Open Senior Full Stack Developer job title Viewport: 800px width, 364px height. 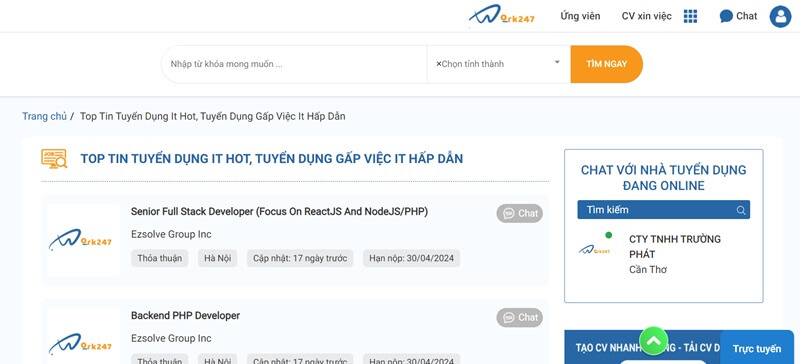(x=279, y=212)
